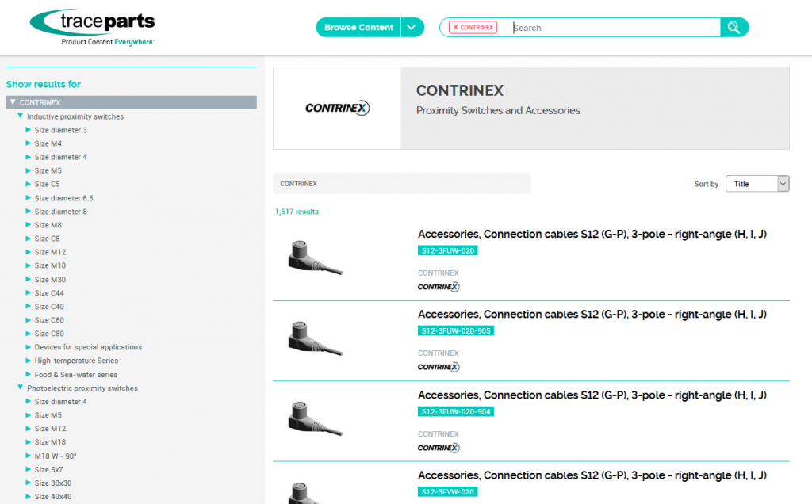Viewport: 812px width, 504px height.
Task: Expand the Size M12 inductive node
Action: (x=29, y=252)
